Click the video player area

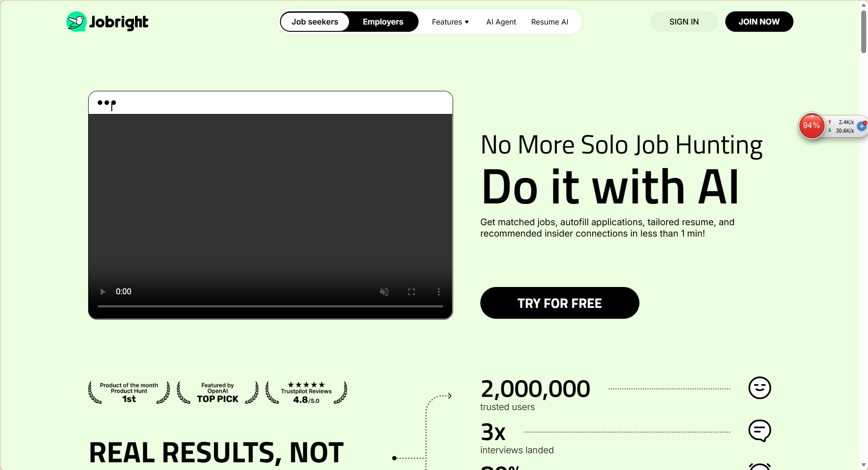270,217
